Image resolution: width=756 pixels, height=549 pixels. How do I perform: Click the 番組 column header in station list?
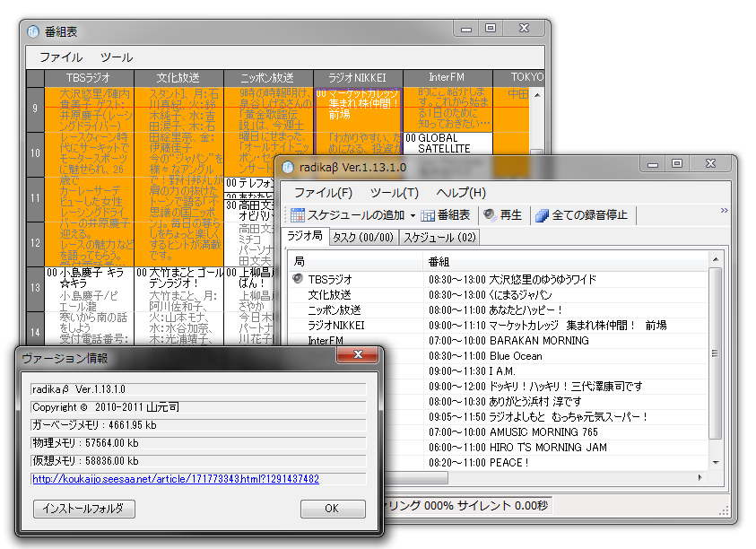tap(566, 261)
